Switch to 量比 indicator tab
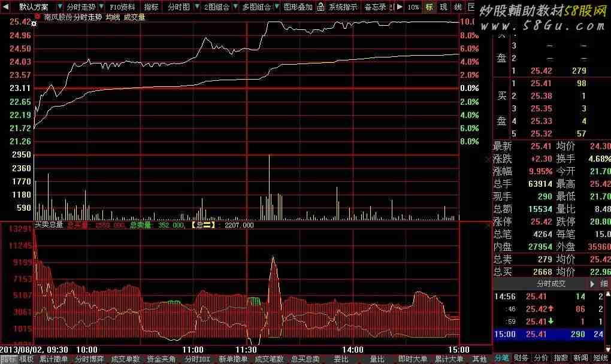 click(x=377, y=359)
